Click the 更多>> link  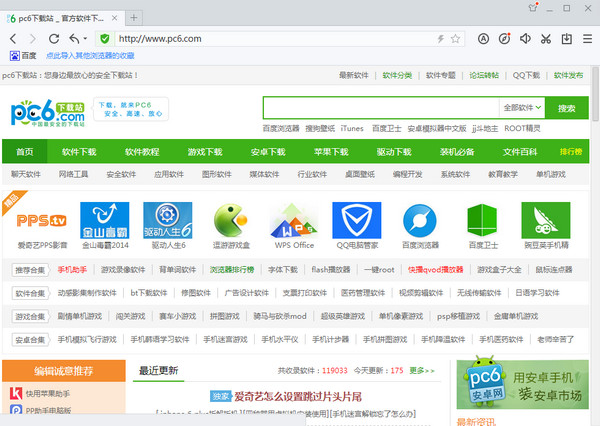422,371
